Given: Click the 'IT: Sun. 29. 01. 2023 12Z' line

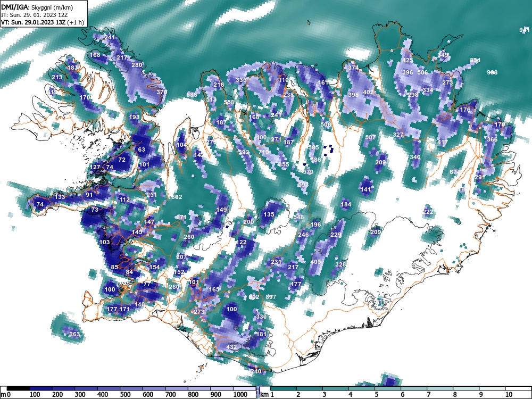Looking at the screenshot, I should (35, 15).
